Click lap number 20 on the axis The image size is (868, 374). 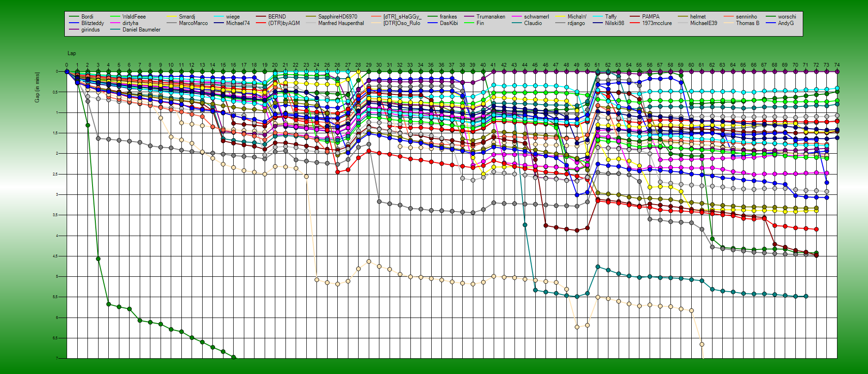pyautogui.click(x=275, y=65)
